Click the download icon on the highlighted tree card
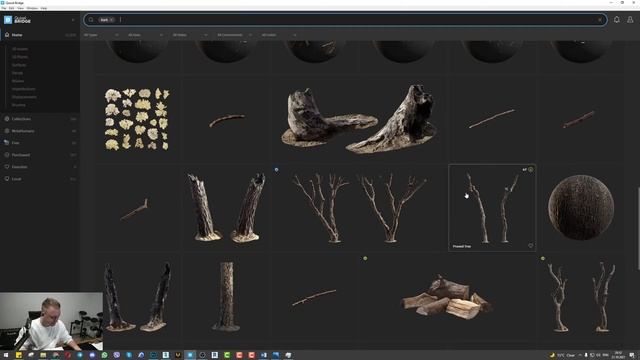The width and height of the screenshot is (640, 360). coord(530,169)
